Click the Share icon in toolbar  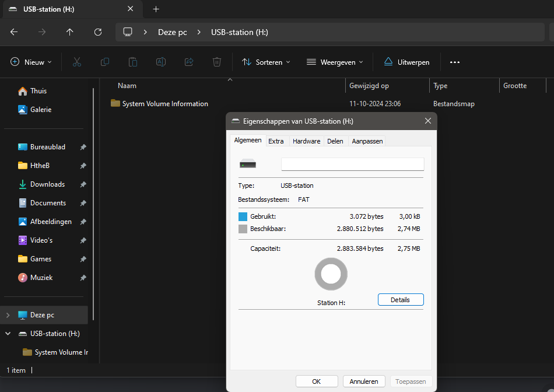[189, 62]
